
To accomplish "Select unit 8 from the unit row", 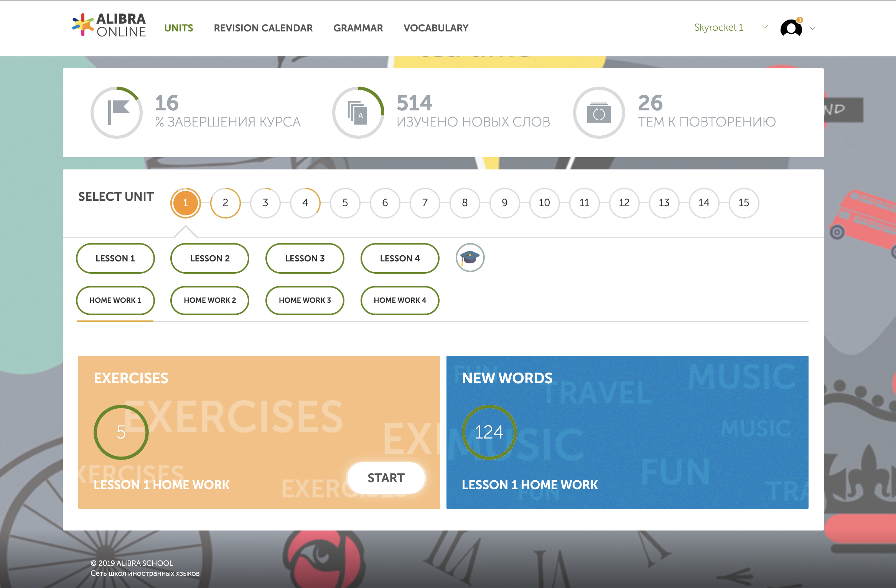I will 464,203.
